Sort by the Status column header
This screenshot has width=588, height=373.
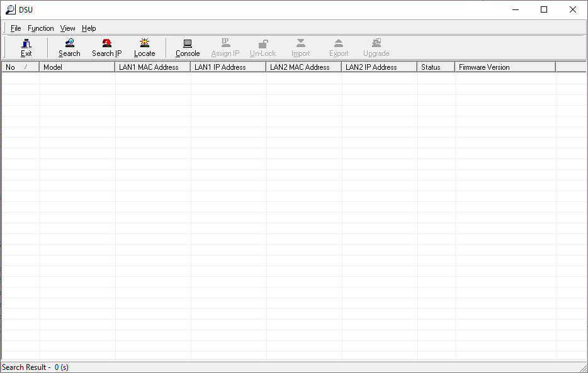(x=436, y=67)
